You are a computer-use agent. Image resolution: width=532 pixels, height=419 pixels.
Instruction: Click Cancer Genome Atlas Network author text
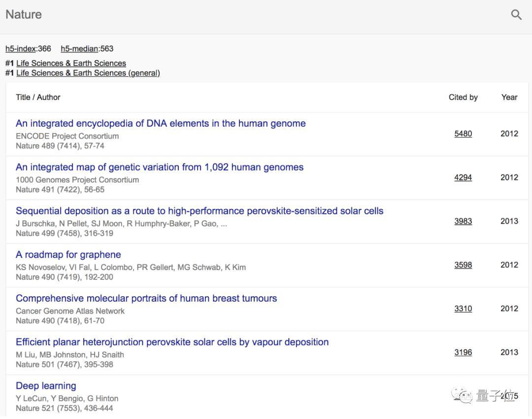70,311
